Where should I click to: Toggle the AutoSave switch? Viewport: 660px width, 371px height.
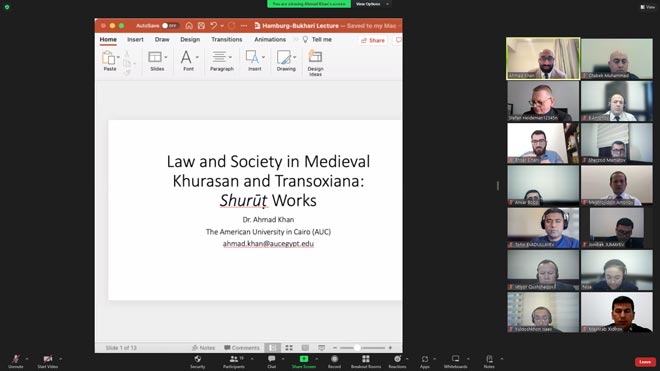click(x=170, y=26)
